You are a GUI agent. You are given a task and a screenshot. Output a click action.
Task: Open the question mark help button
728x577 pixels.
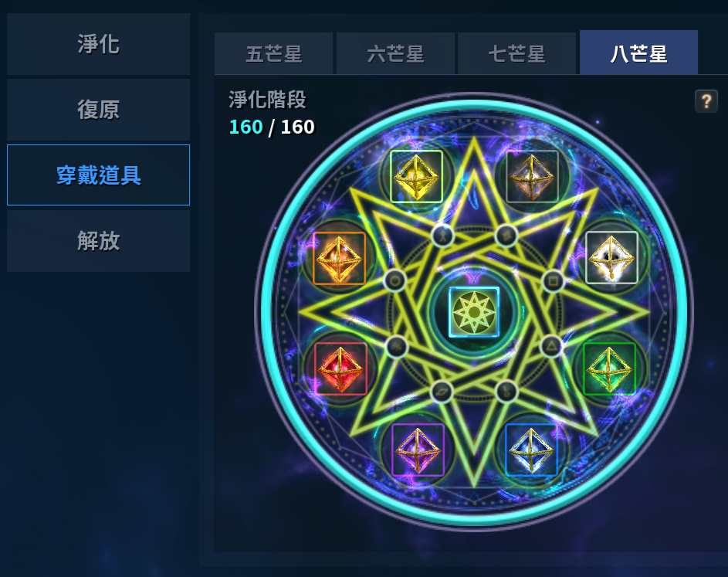pos(706,101)
